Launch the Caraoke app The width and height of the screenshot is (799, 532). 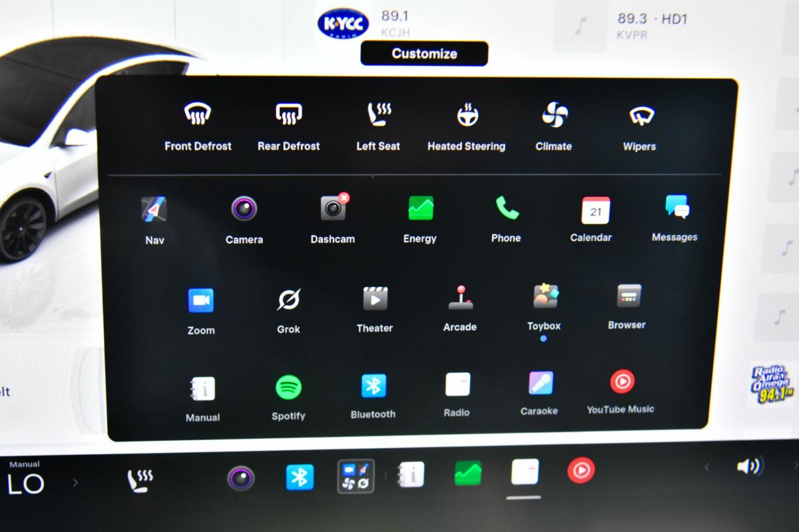[540, 394]
